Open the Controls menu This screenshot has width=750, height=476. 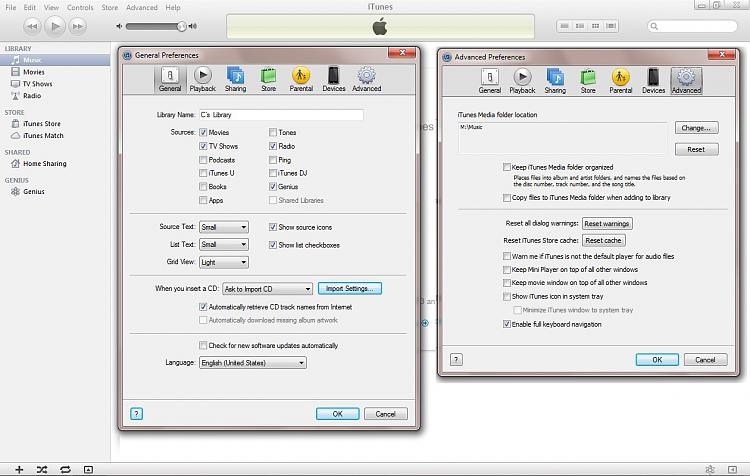pos(80,8)
